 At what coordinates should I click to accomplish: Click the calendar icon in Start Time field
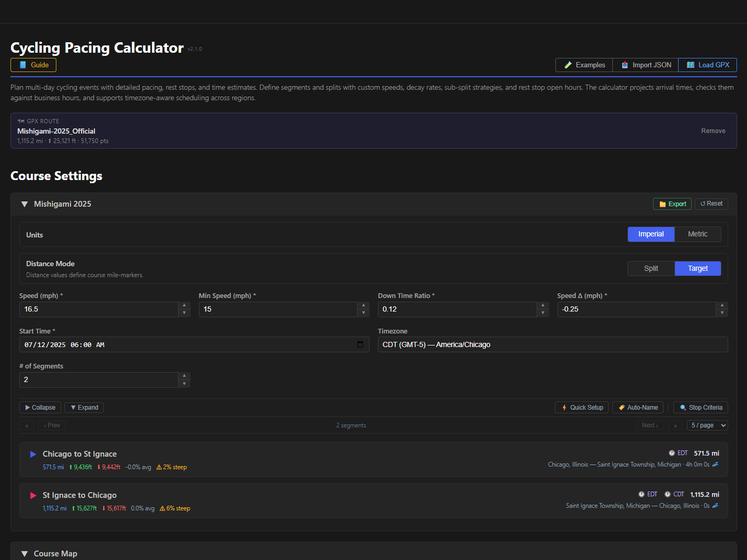coord(360,344)
